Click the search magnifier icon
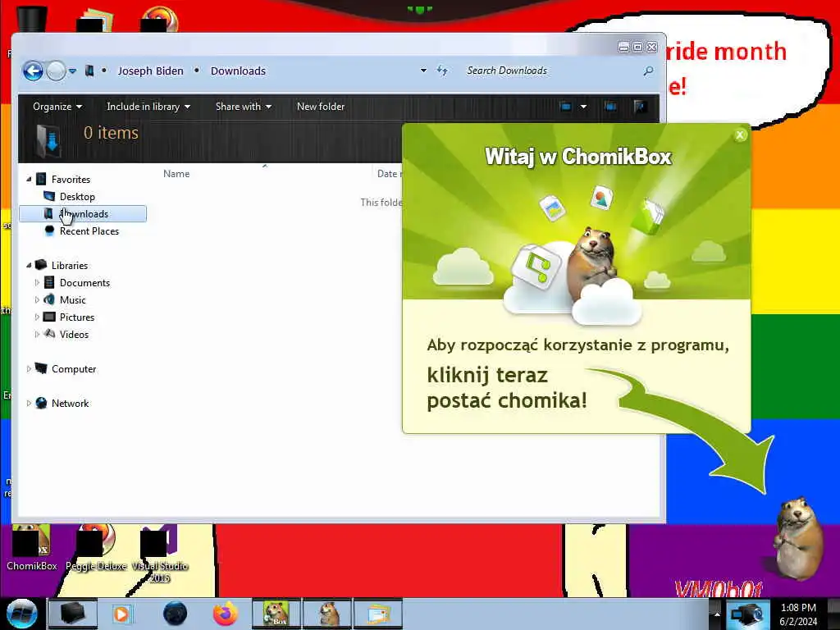Viewport: 840px width, 630px height. point(648,71)
